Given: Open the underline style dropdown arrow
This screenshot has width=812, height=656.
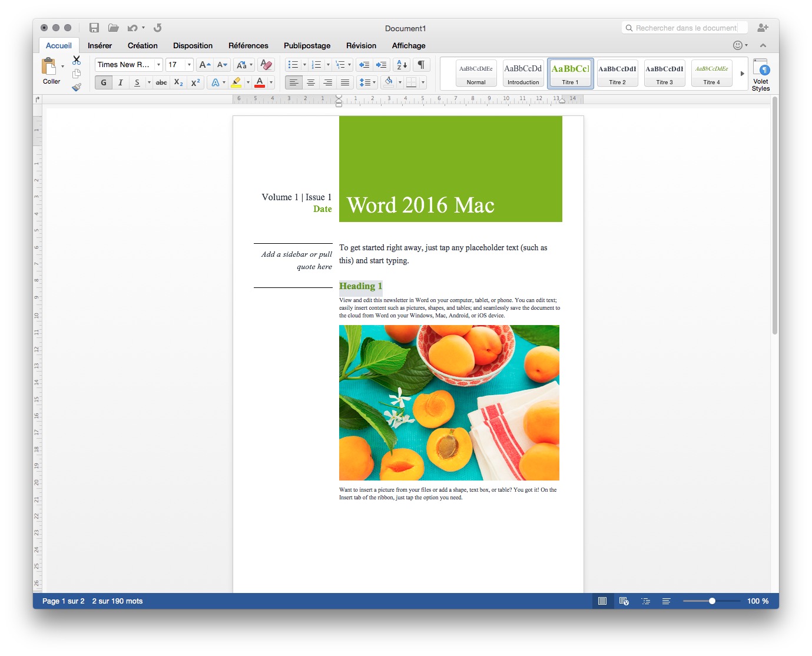Looking at the screenshot, I should point(149,82).
